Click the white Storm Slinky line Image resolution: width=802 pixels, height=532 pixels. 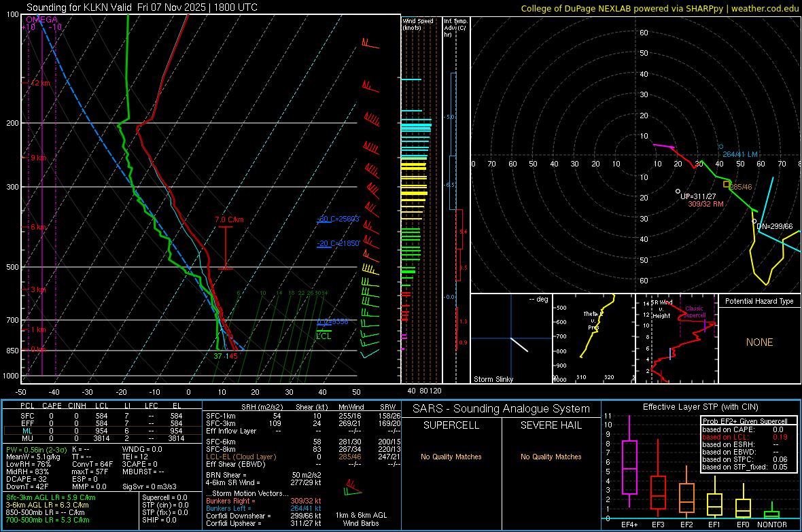pyautogui.click(x=519, y=344)
